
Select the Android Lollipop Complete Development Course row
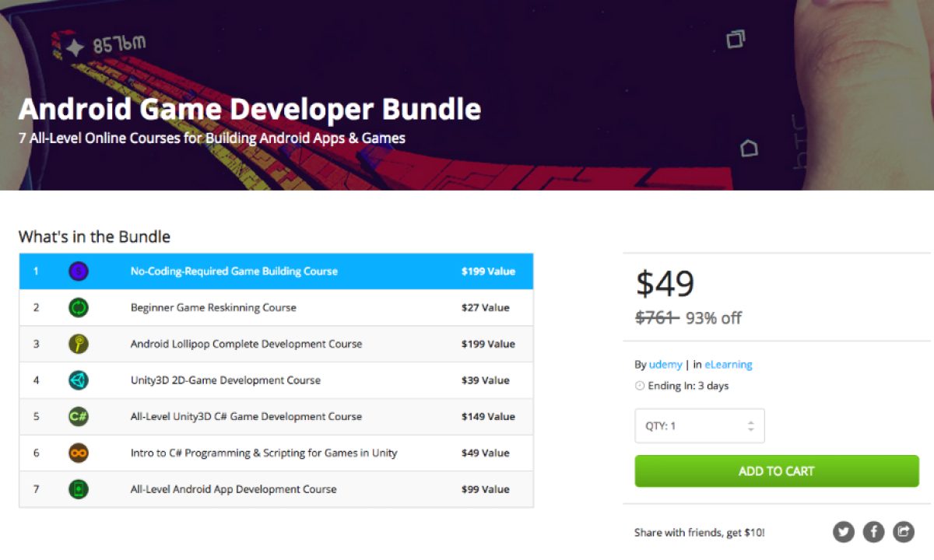pos(246,344)
